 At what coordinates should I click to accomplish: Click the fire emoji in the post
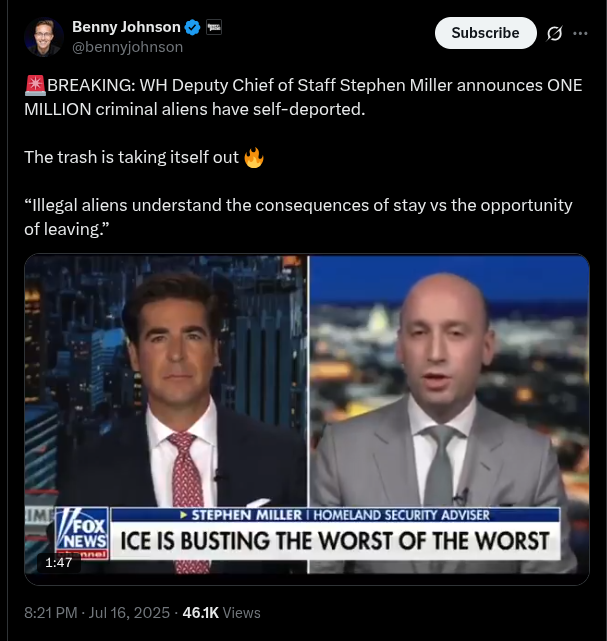(x=254, y=157)
